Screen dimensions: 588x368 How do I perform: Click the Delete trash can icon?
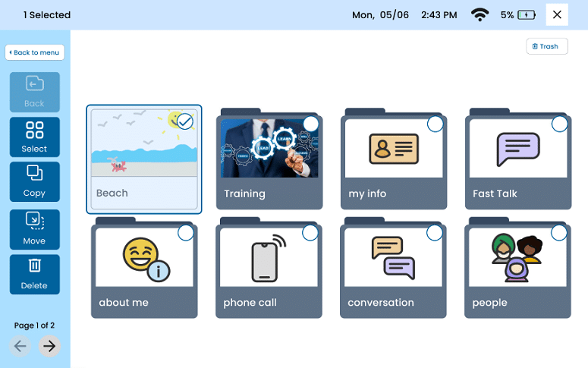[x=34, y=266]
